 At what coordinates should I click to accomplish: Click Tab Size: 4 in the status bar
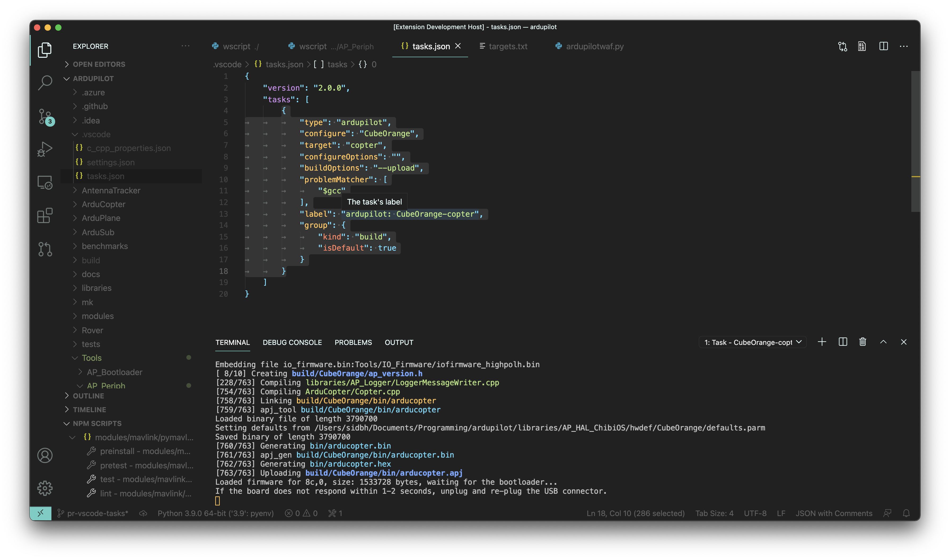pyautogui.click(x=714, y=513)
